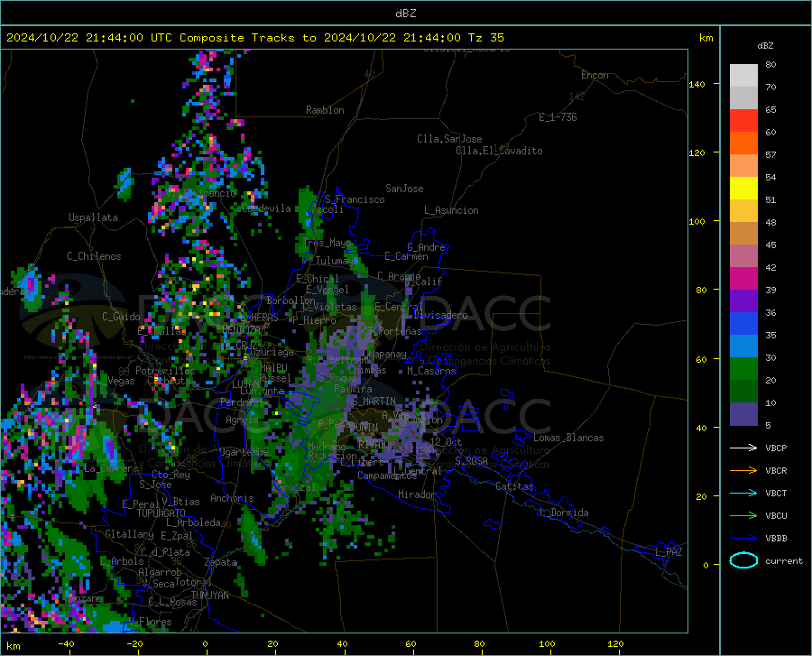Pick the red 60-65 dBZ legend swatch
Viewport: 812px width, 656px height.
coord(743,121)
